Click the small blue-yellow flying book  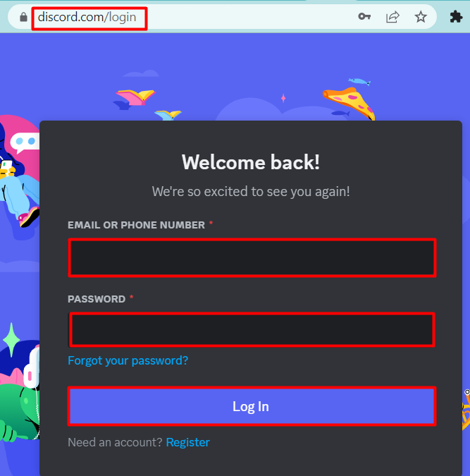click(168, 115)
